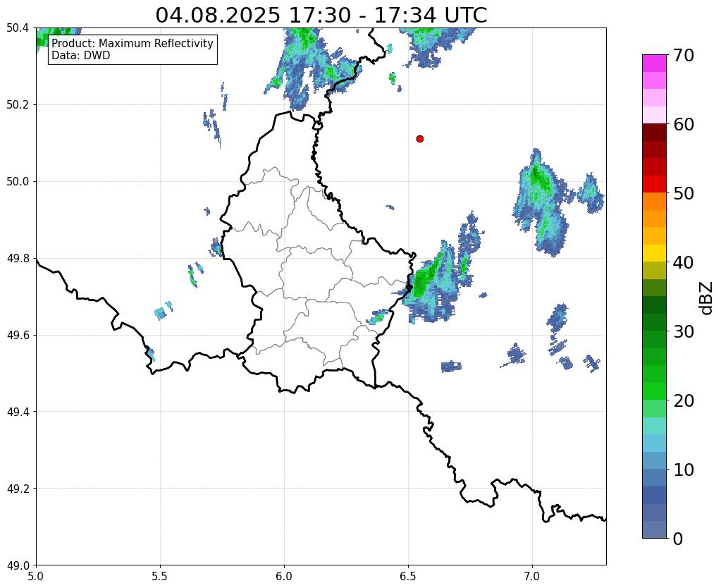721x588 pixels.
Task: Click the magenta top swatch of colorbar
Action: coord(654,63)
